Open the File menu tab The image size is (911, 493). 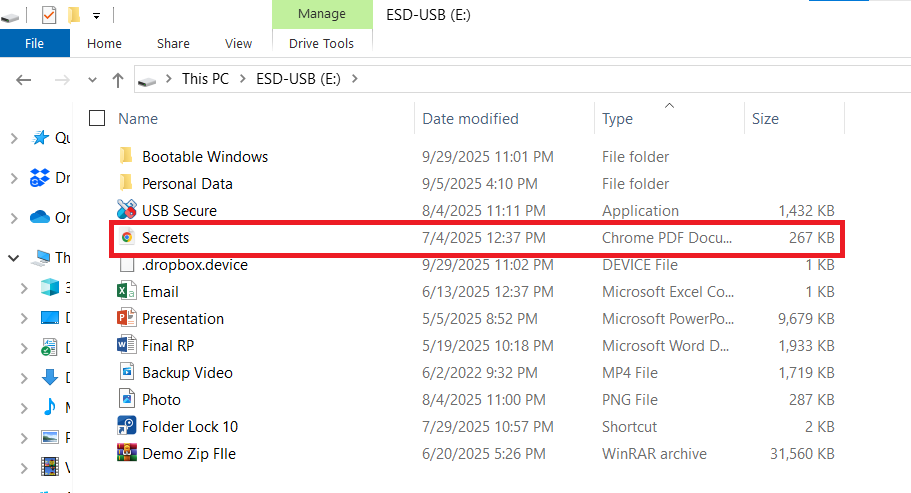[x=34, y=44]
